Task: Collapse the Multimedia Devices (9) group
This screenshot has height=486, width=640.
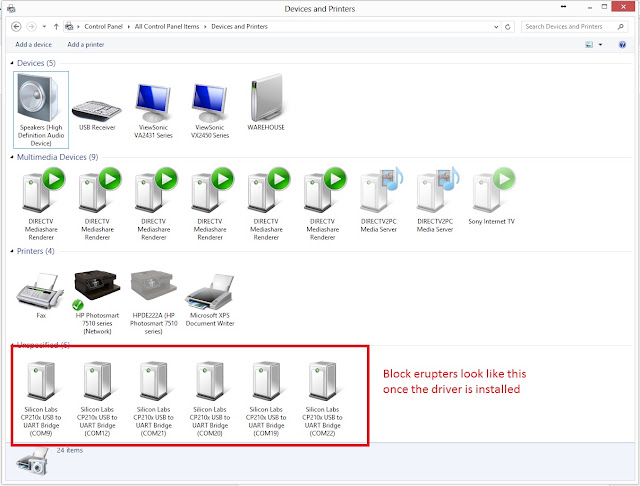Action: click(12, 157)
